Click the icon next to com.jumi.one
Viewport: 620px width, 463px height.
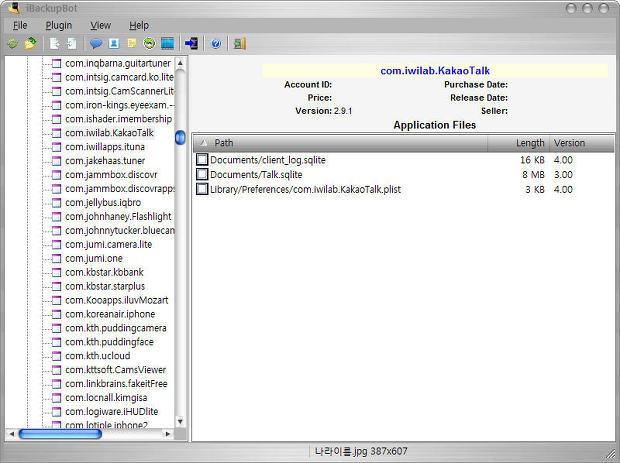57,259
